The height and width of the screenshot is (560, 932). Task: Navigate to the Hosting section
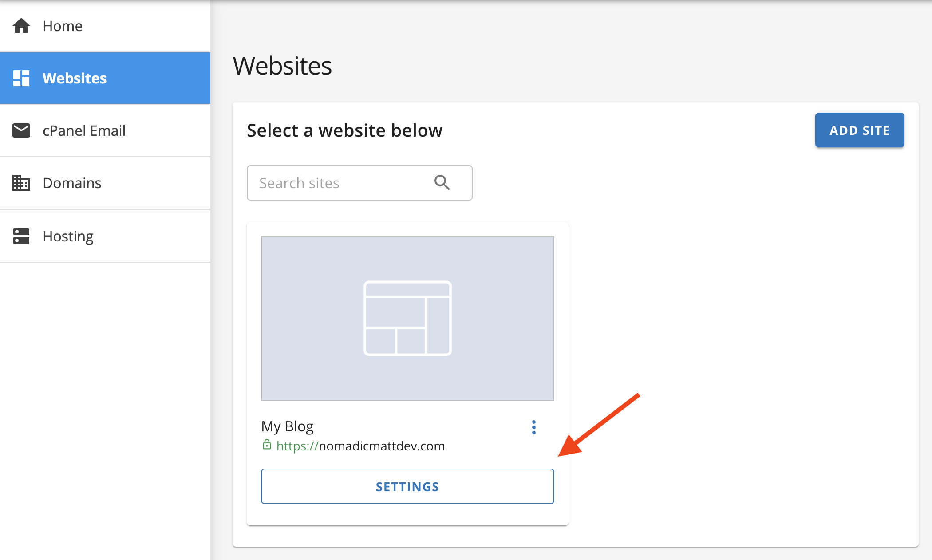point(67,236)
